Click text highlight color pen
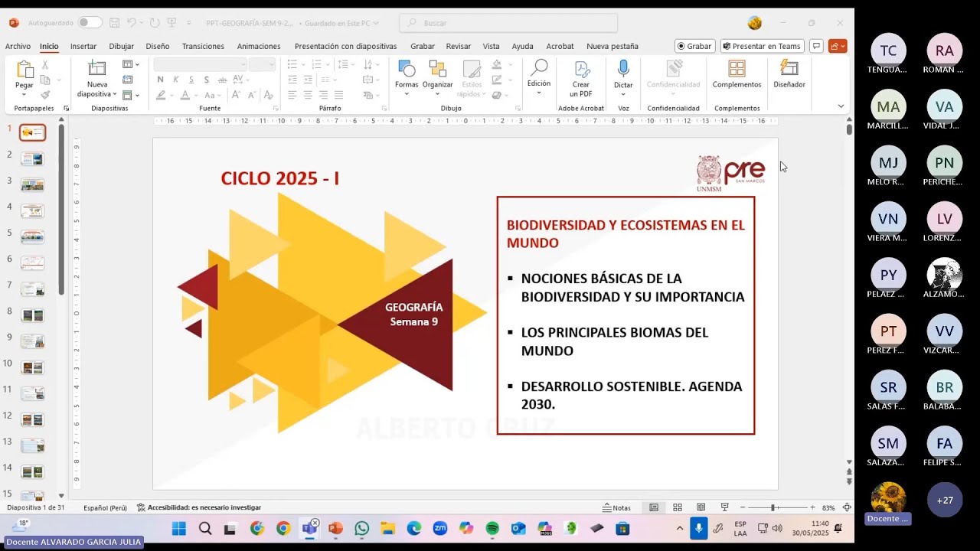 click(161, 96)
